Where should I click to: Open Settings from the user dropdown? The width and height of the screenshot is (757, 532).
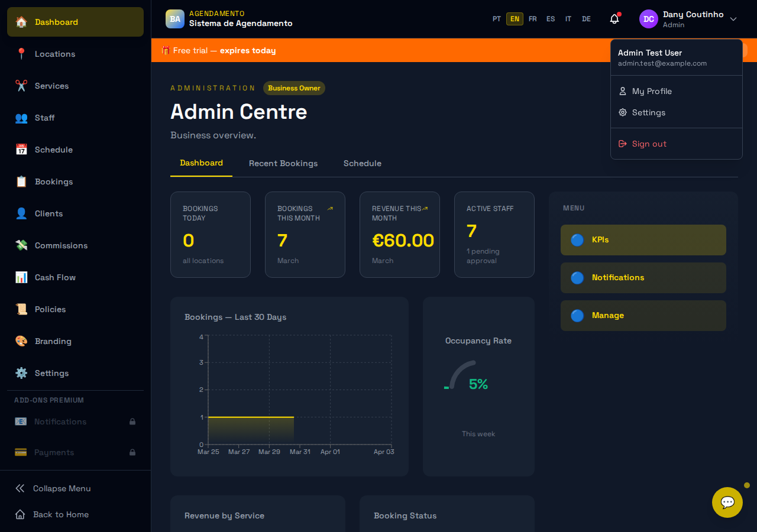677,112
